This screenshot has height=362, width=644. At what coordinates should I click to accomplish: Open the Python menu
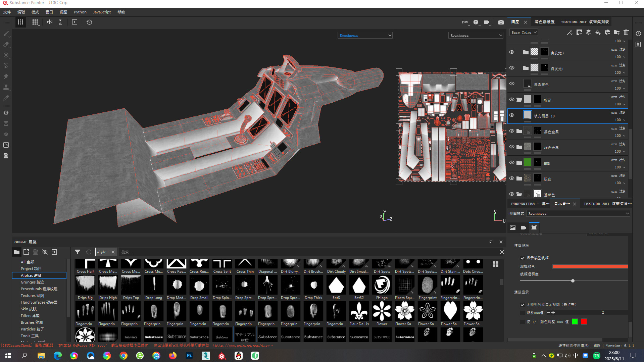(x=80, y=12)
